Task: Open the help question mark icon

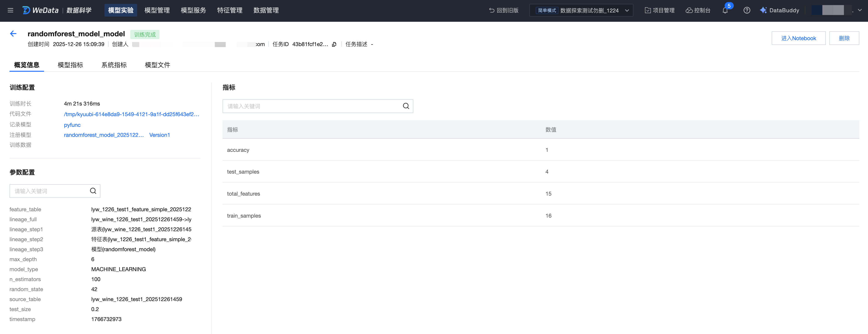Action: pyautogui.click(x=747, y=10)
